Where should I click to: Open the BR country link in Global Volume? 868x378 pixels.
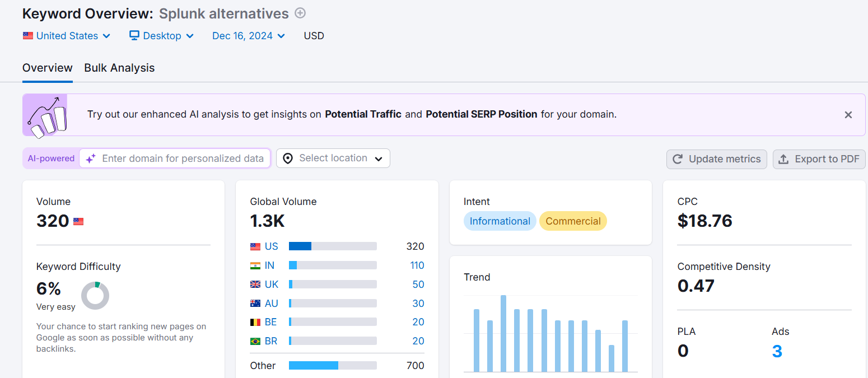[271, 341]
